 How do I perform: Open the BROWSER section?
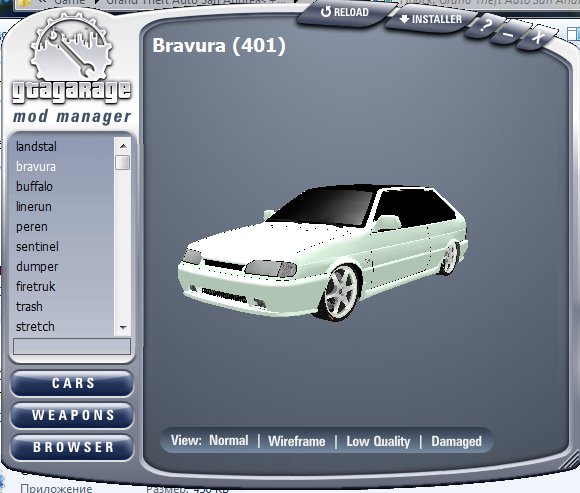click(x=72, y=447)
